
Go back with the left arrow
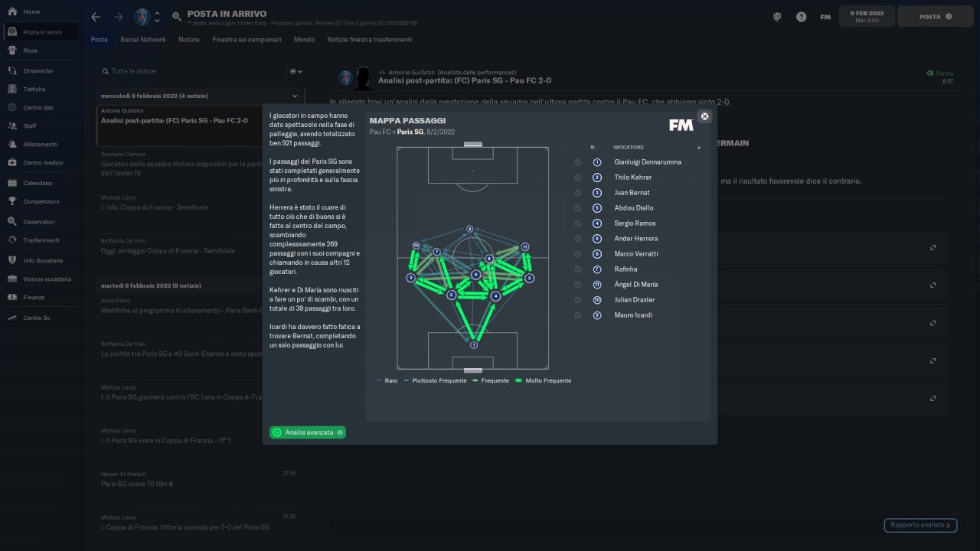tap(96, 17)
